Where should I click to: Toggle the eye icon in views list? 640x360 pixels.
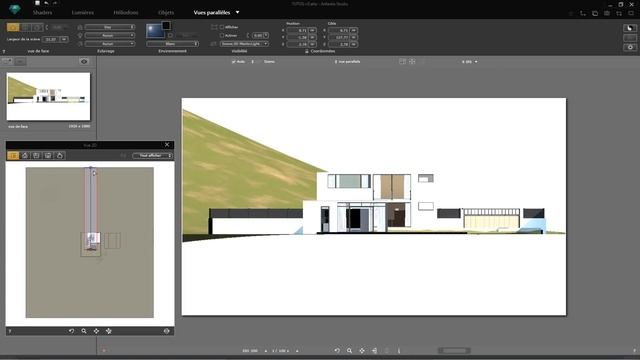84,61
